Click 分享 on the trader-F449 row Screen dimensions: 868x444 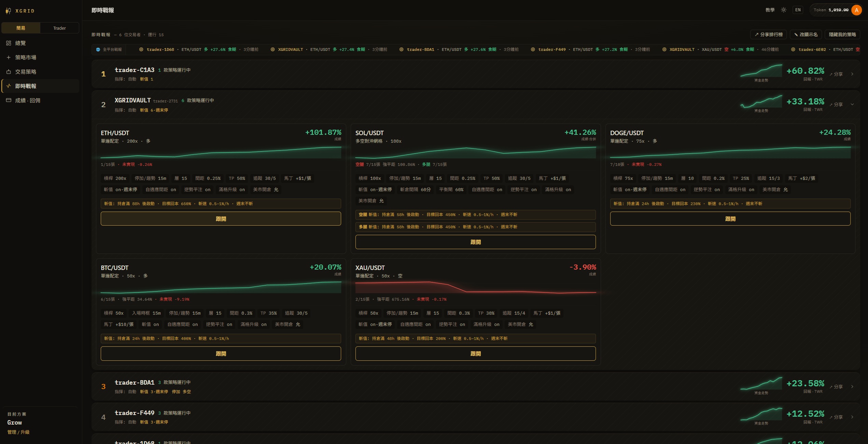[836, 417]
